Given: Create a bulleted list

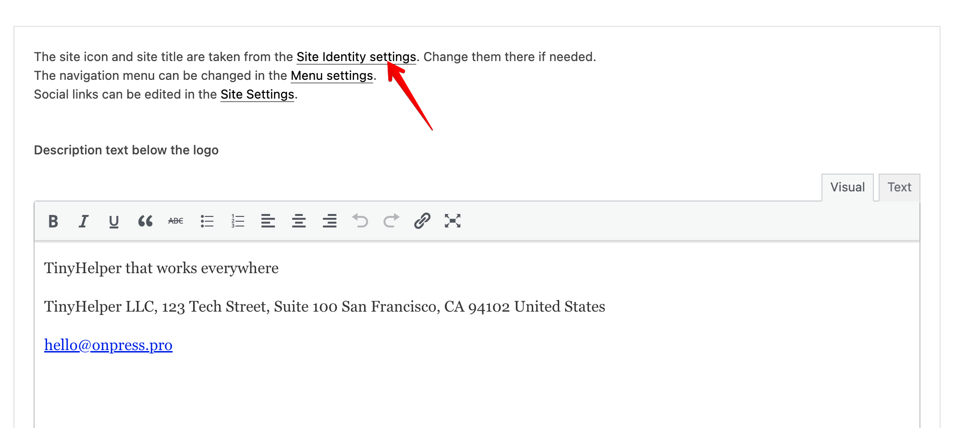Looking at the screenshot, I should [x=207, y=221].
